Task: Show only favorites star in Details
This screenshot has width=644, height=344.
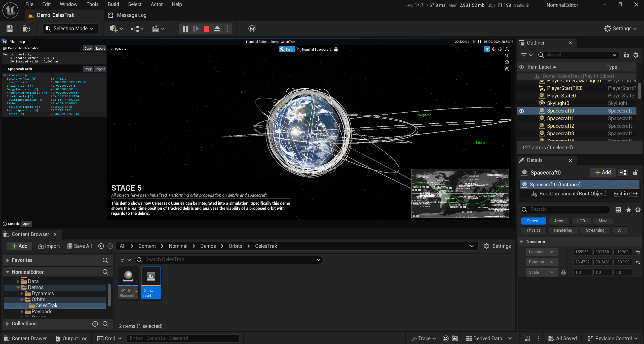Action: point(629,210)
